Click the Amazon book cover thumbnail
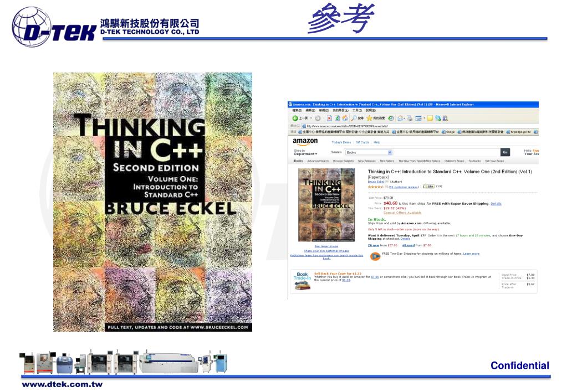The width and height of the screenshot is (567, 392). coord(326,205)
